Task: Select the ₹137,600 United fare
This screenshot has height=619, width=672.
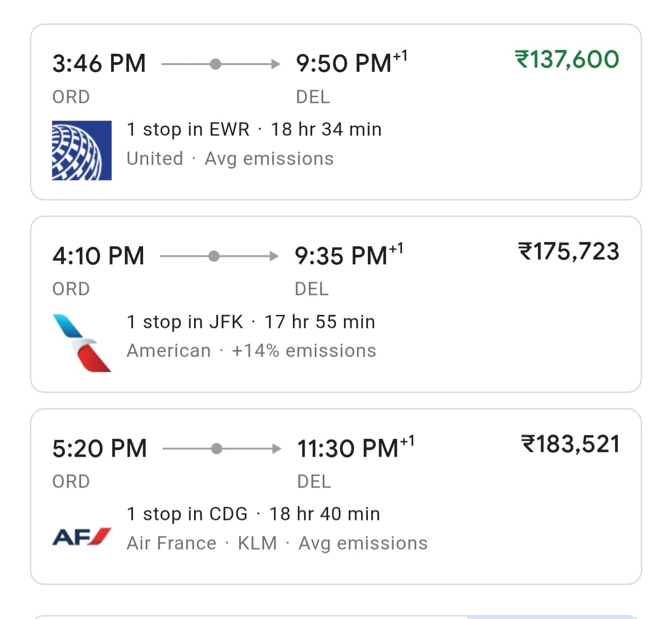Action: click(x=567, y=59)
